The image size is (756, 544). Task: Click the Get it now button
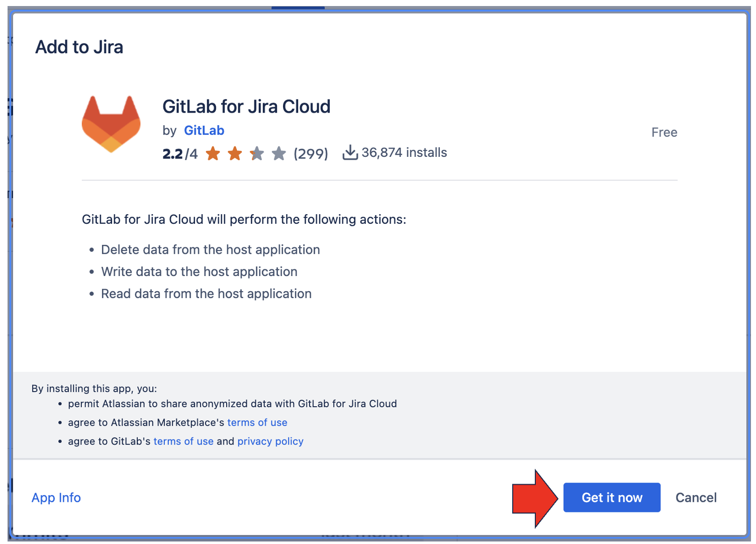(612, 497)
